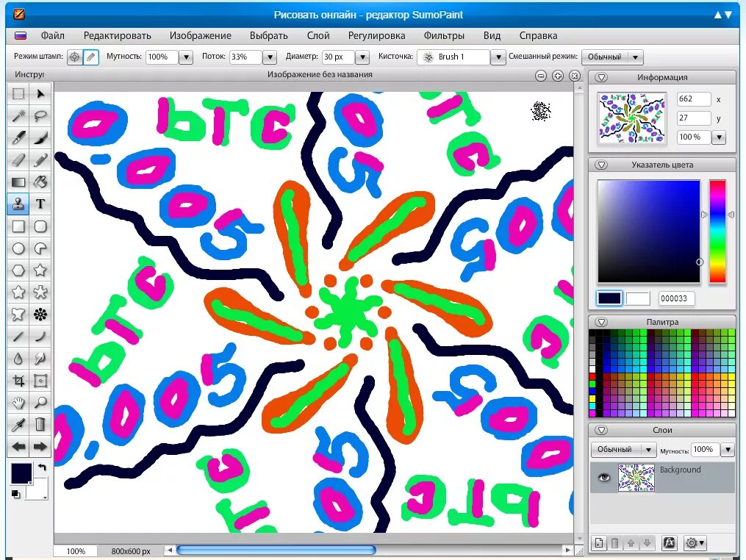Click the foreground color swatch in color panel
The width and height of the screenshot is (746, 560).
pyautogui.click(x=609, y=298)
